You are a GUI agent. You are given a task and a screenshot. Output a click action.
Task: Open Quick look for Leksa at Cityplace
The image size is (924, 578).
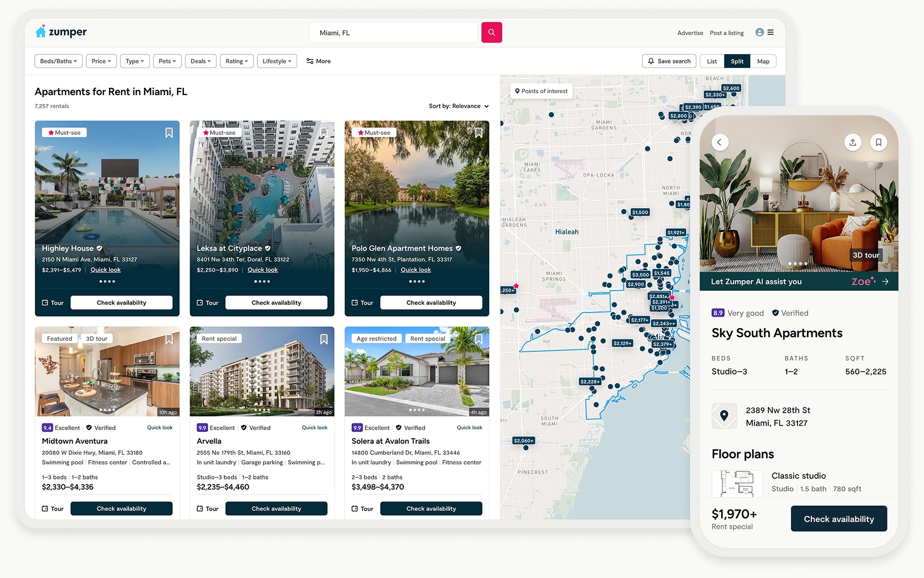[x=262, y=270]
